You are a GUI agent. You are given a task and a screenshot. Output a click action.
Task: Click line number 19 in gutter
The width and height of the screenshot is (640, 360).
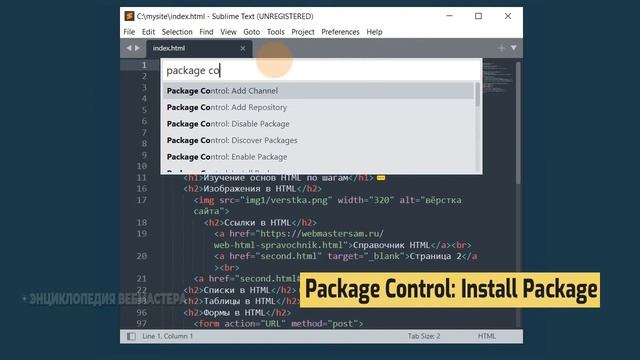pyautogui.click(x=142, y=233)
